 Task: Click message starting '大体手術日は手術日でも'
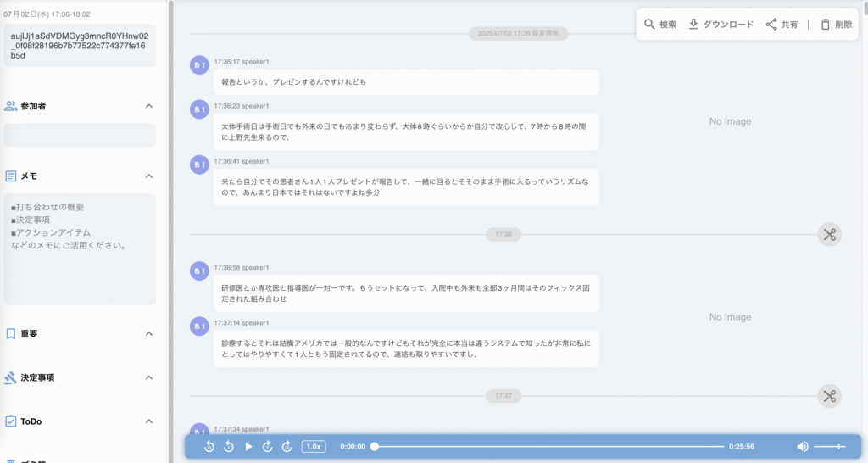406,131
